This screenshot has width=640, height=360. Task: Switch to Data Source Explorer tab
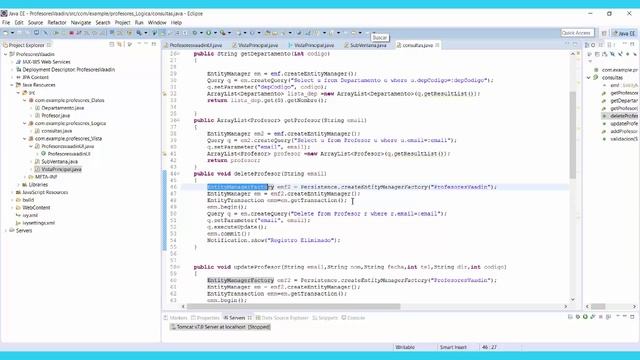click(x=282, y=318)
